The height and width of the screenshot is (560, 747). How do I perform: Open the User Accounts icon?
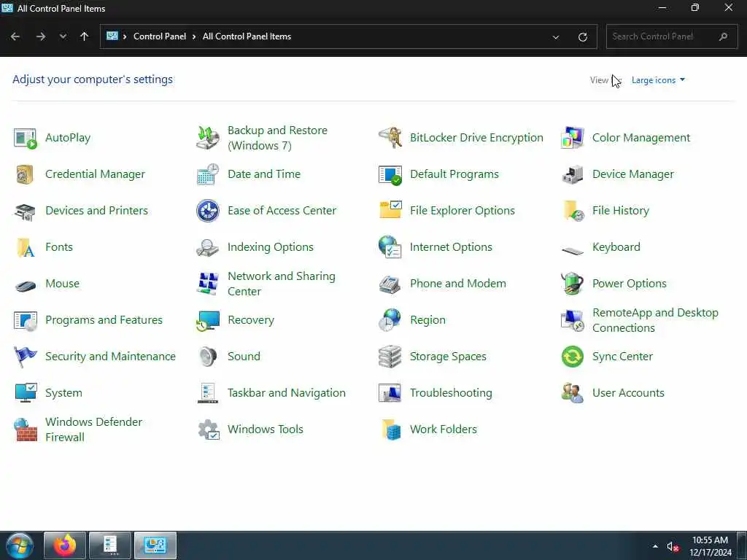coord(572,393)
